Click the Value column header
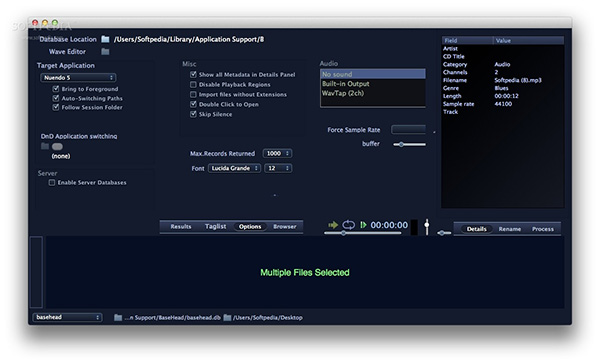The height and width of the screenshot is (364, 600). (528, 40)
